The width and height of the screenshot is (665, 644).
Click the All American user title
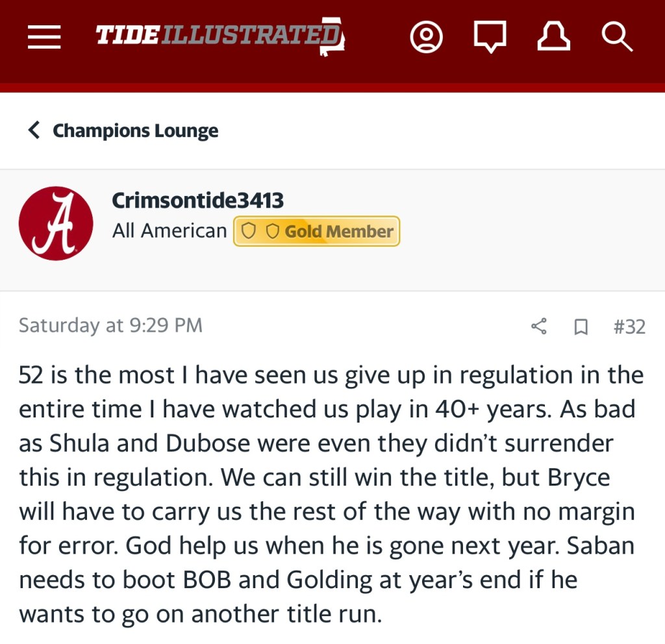pyautogui.click(x=169, y=231)
